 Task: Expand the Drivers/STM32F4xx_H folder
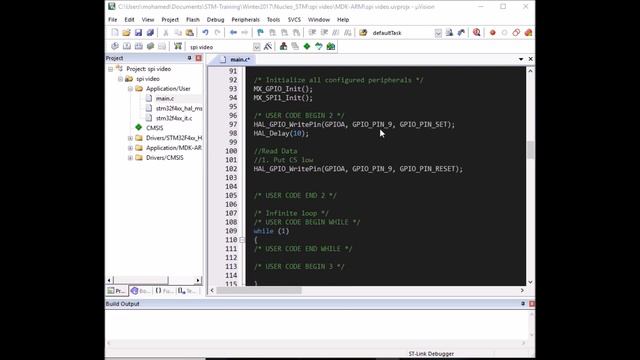pos(130,138)
